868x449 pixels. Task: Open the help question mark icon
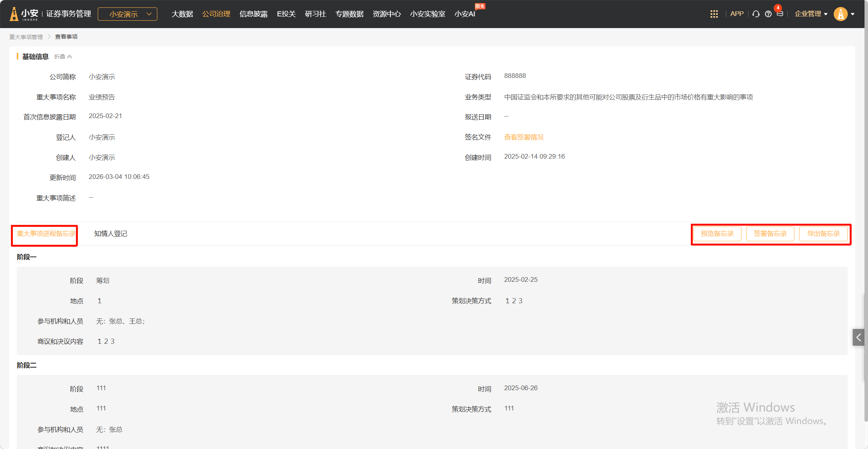768,14
